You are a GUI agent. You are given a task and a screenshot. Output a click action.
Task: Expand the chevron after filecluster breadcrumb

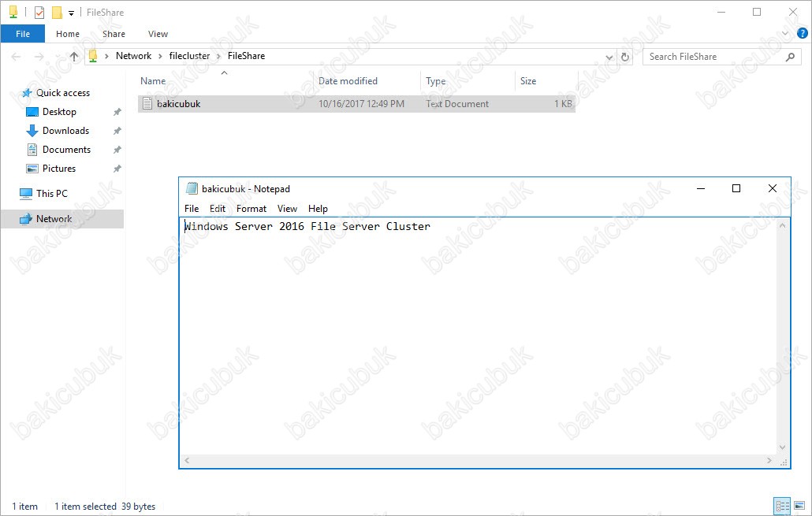[x=218, y=57]
